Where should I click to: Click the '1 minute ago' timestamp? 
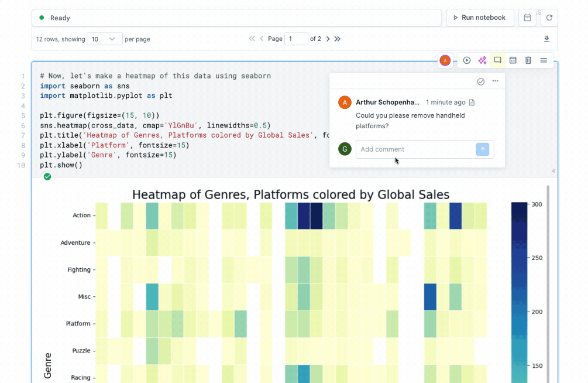(x=445, y=102)
